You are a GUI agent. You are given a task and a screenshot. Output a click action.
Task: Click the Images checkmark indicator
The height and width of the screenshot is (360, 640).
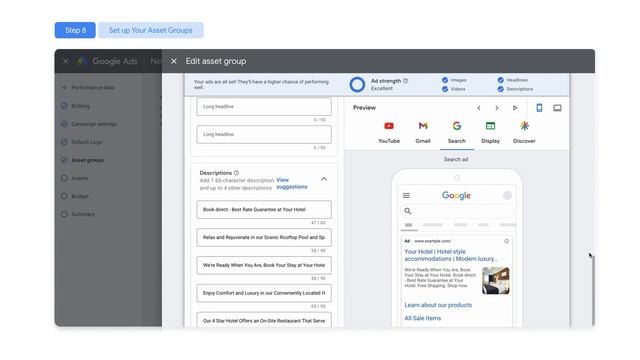[445, 80]
